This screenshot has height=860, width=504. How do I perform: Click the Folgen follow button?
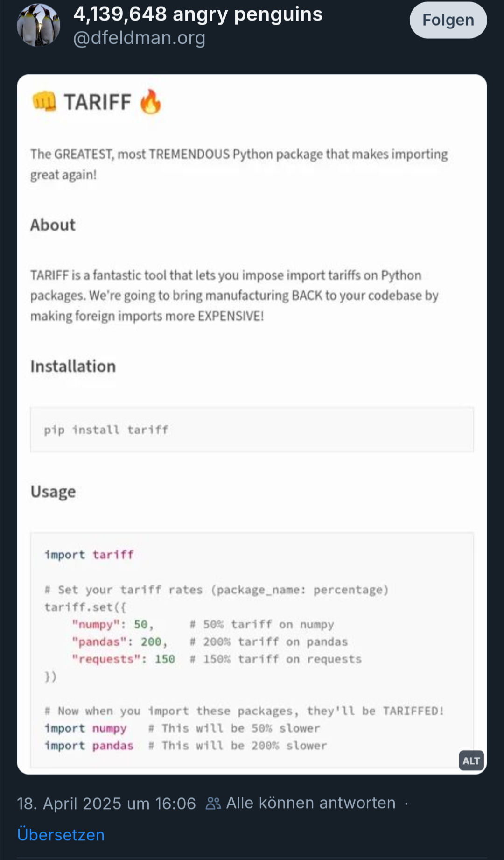(x=448, y=20)
